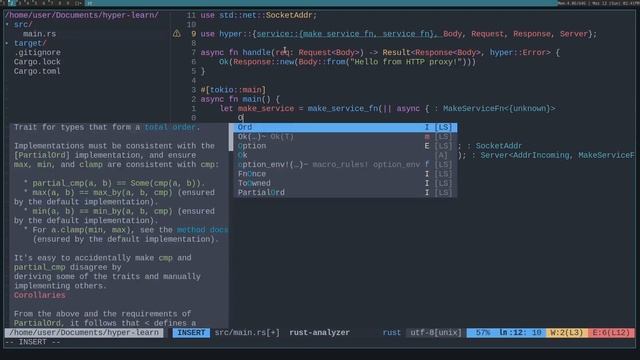Click hyper::Error in handle's return type
This screenshot has height=360, width=640.
tap(518, 53)
